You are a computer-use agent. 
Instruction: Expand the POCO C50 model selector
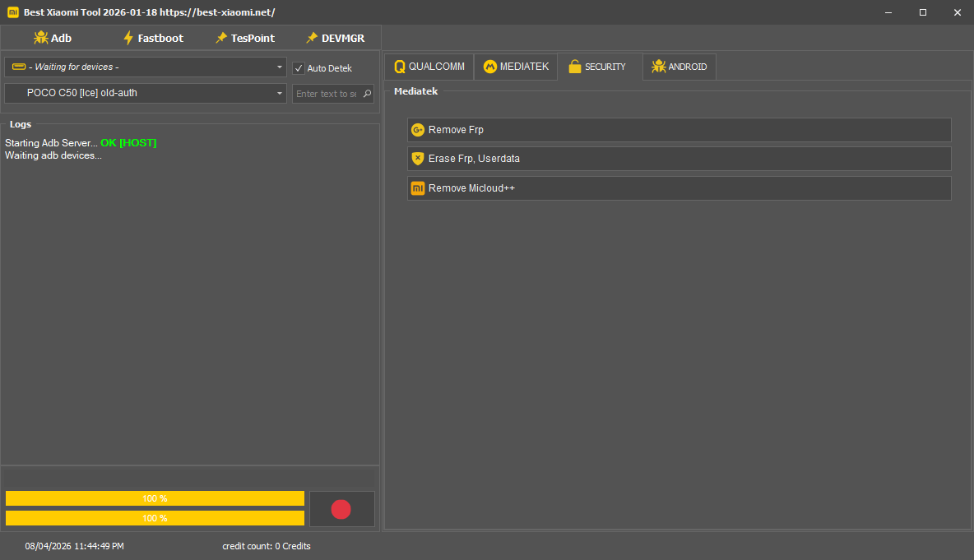[145, 93]
